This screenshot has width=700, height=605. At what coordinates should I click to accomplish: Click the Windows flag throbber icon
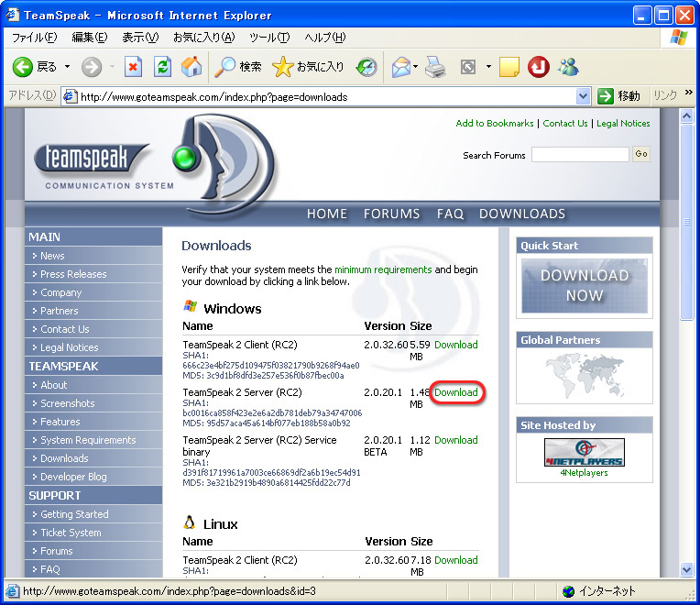679,38
